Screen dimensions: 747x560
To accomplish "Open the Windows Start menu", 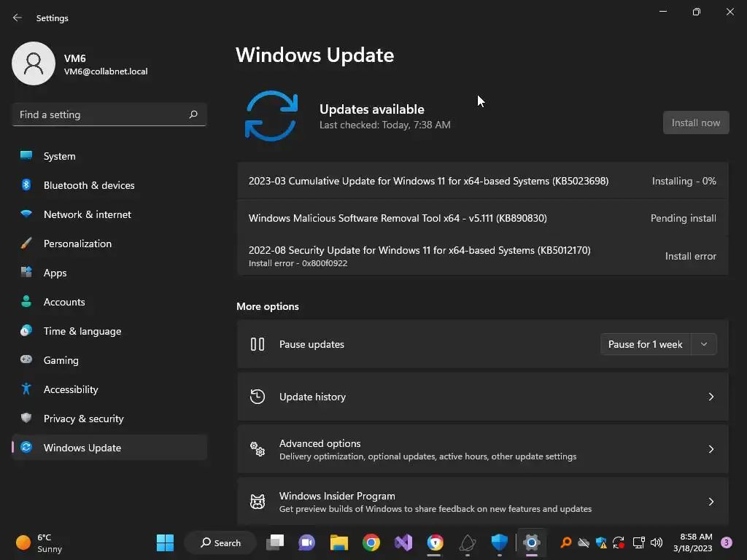I will coord(166,542).
